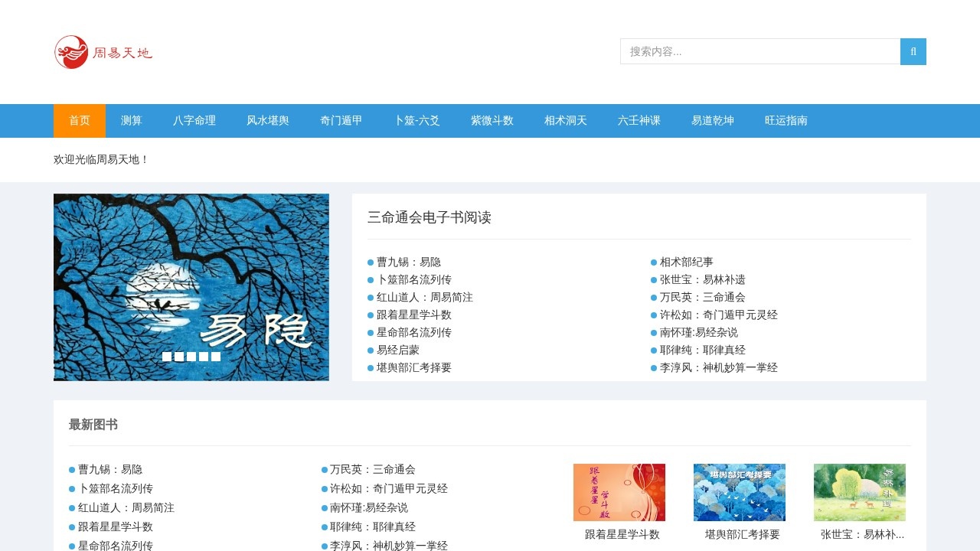The image size is (980, 551).
Task: Open the 紫微斗数 navigation item
Action: [x=492, y=121]
